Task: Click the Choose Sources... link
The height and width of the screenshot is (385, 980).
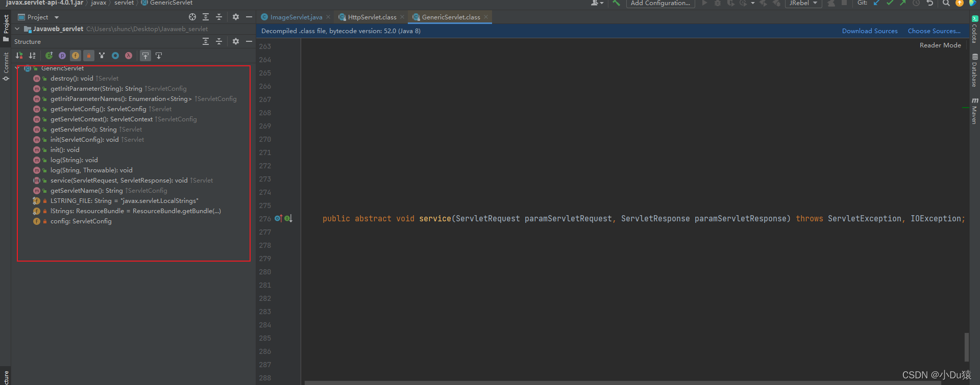Action: click(934, 31)
